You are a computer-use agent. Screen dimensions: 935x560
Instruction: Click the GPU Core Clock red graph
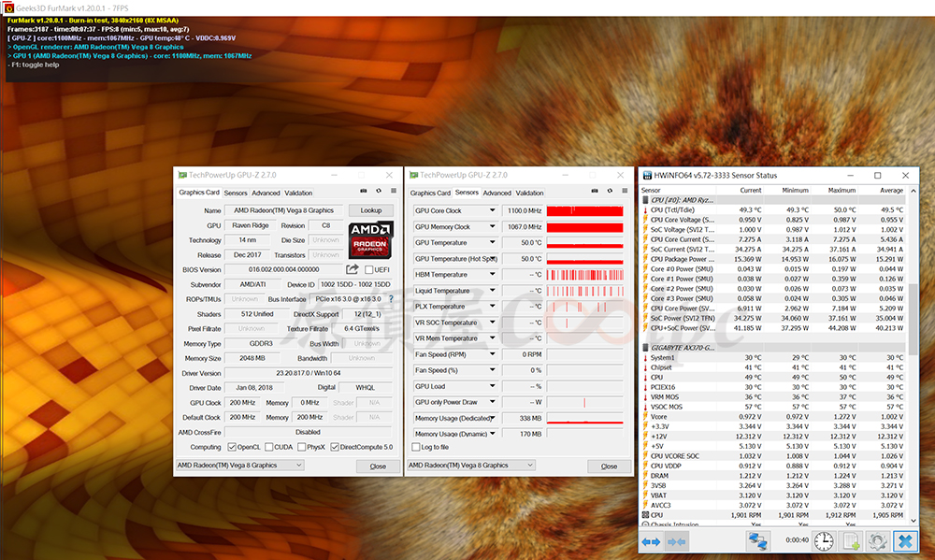(x=585, y=210)
